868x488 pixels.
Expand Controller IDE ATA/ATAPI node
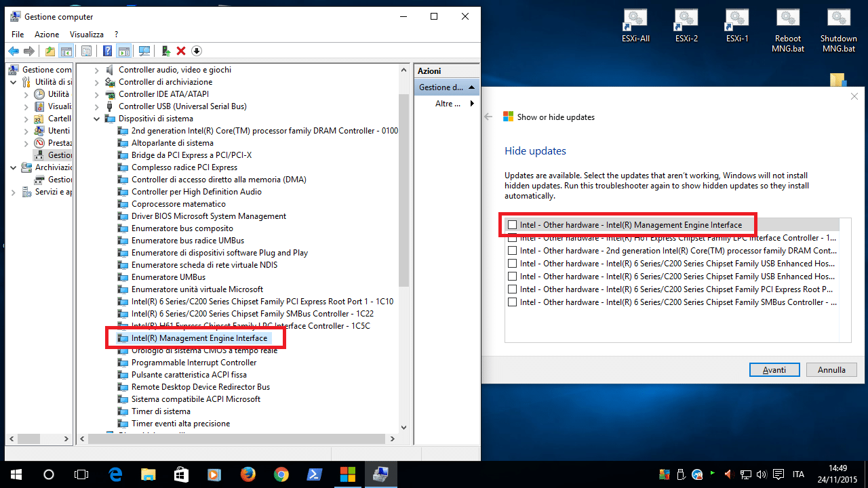(96, 94)
